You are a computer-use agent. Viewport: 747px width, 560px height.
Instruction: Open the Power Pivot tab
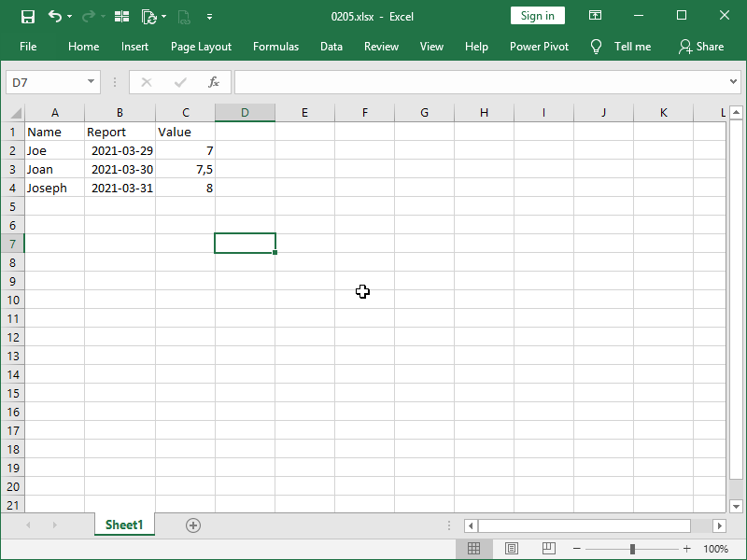pos(539,46)
